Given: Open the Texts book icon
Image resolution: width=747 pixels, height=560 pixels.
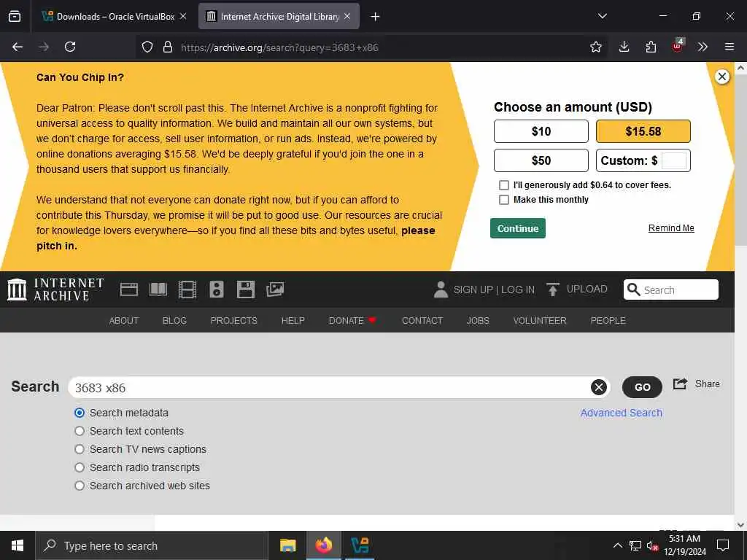Looking at the screenshot, I should tap(158, 289).
